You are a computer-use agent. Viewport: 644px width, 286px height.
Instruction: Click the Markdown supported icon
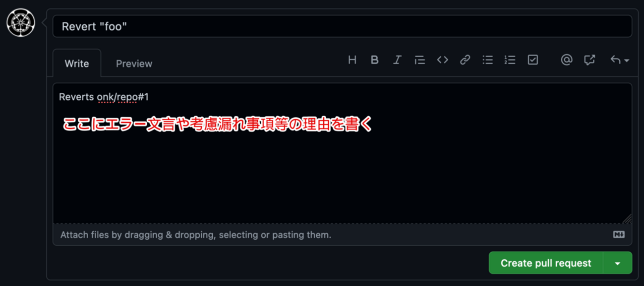pyautogui.click(x=619, y=234)
